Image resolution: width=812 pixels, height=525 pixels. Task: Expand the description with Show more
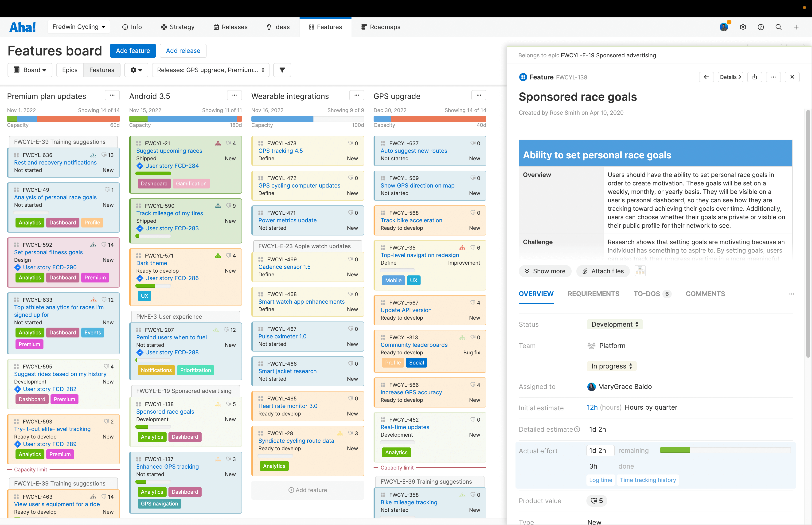[x=545, y=271]
